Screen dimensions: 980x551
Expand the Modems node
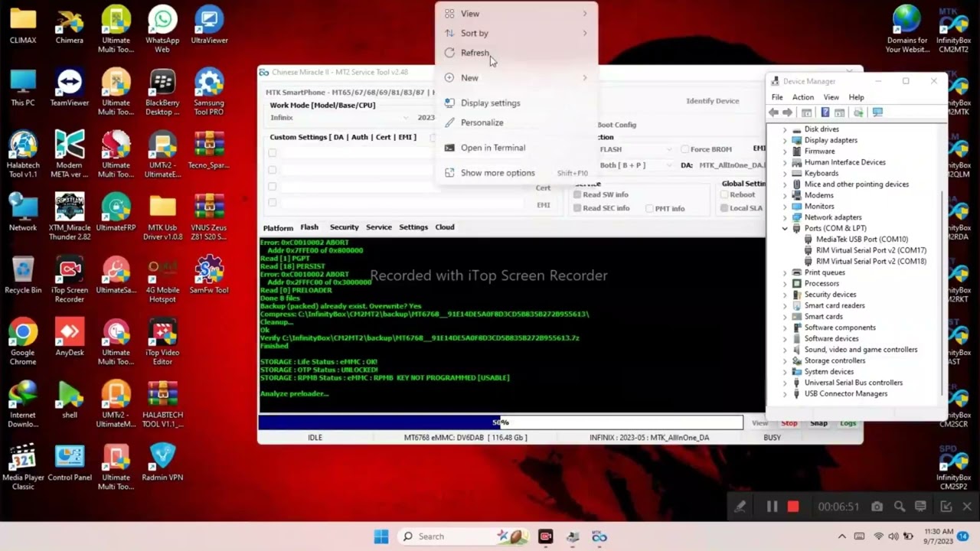[x=785, y=195]
